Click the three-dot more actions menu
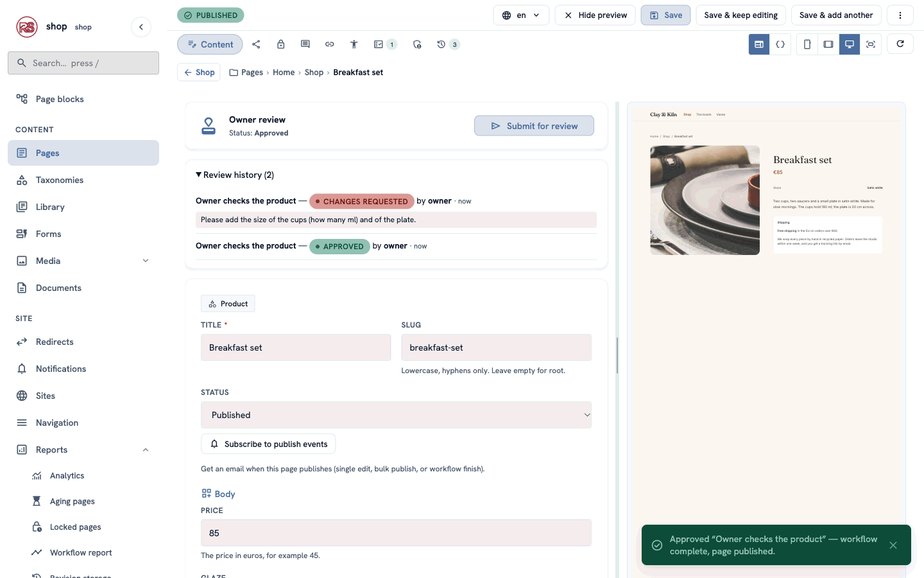The height and width of the screenshot is (578, 924). coord(900,15)
